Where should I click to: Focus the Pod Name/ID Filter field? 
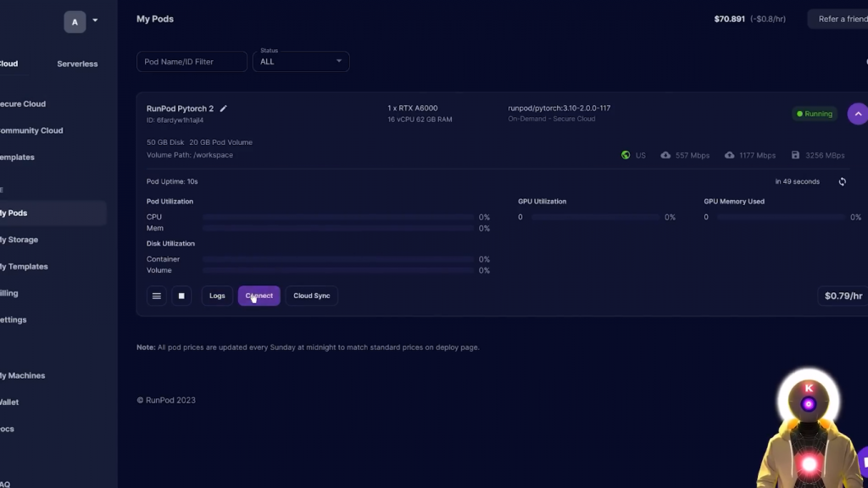pos(192,61)
